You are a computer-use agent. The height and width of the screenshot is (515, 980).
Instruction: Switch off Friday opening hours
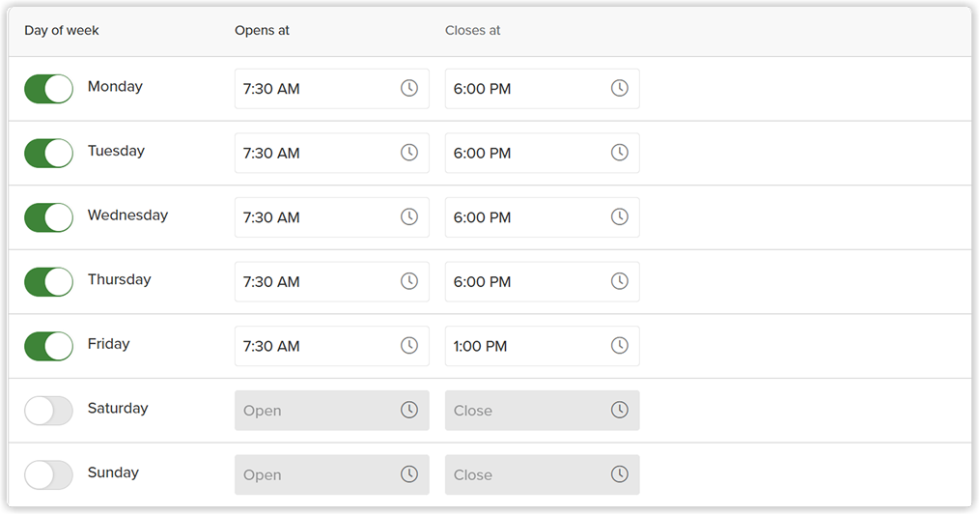pyautogui.click(x=48, y=347)
